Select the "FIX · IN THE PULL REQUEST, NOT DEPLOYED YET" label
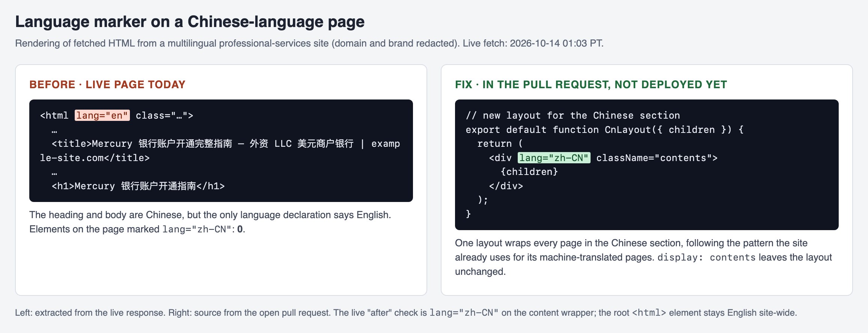Image resolution: width=868 pixels, height=333 pixels. [x=591, y=84]
